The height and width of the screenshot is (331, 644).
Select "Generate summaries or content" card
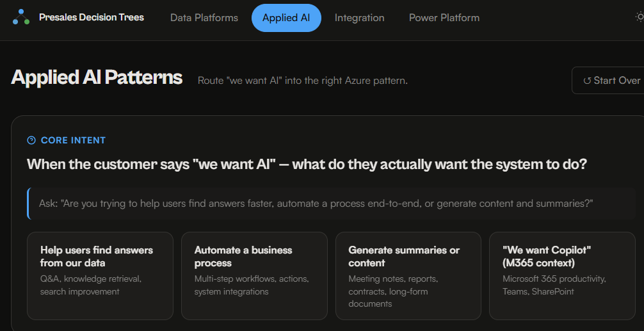coord(408,275)
